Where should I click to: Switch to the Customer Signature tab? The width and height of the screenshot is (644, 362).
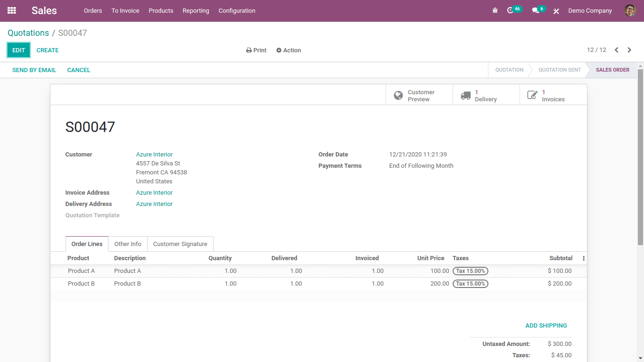(180, 244)
